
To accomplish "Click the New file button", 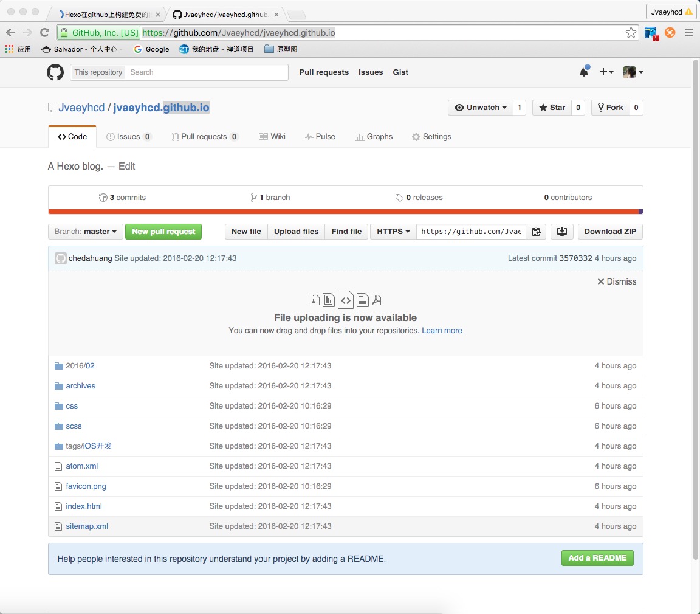I will (246, 231).
